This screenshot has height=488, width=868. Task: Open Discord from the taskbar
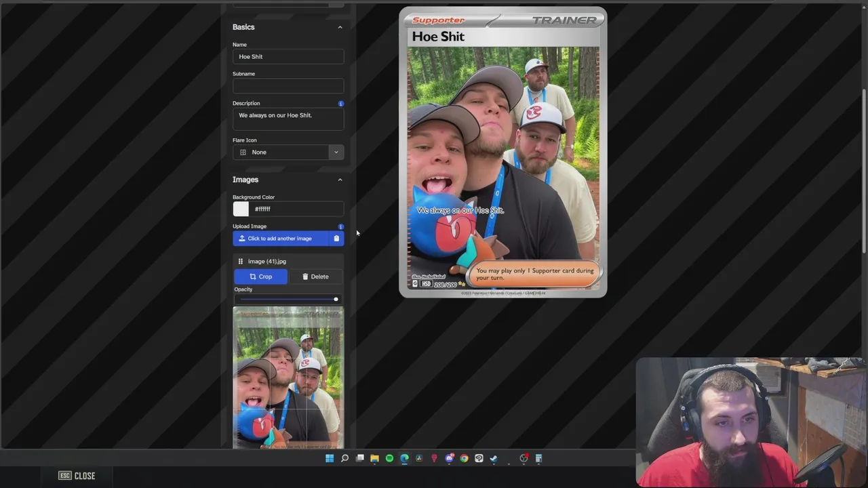pyautogui.click(x=449, y=459)
